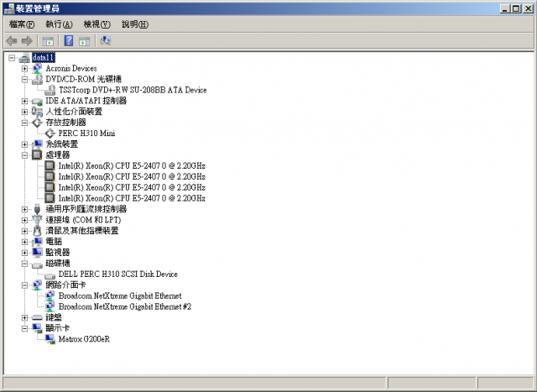The image size is (537, 392).
Task: Click the data11 computer icon
Action: [x=24, y=58]
